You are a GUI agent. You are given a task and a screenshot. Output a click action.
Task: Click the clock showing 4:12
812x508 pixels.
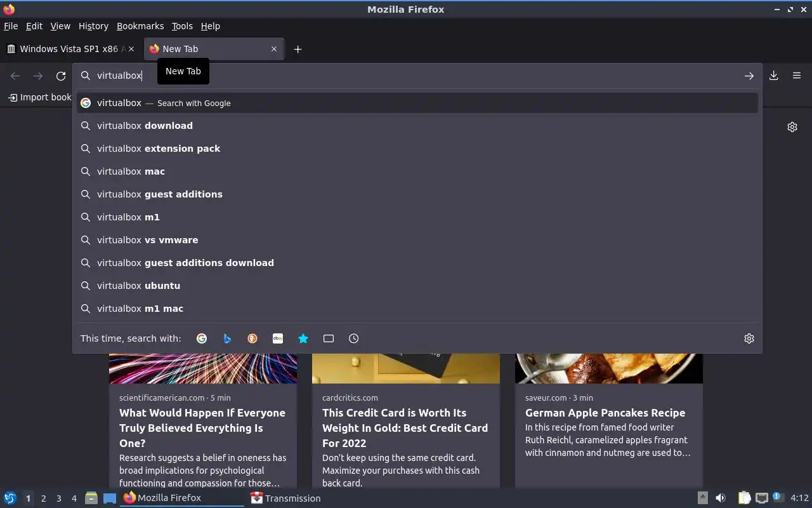point(799,498)
